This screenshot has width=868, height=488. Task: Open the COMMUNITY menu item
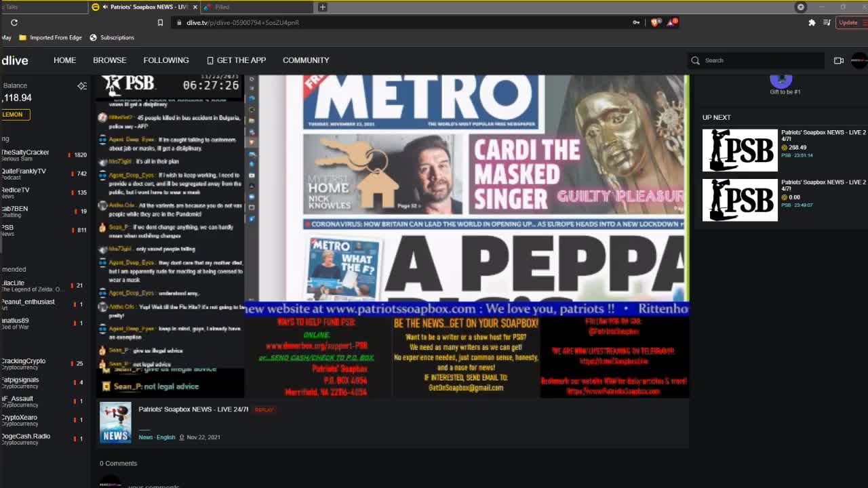coord(306,60)
